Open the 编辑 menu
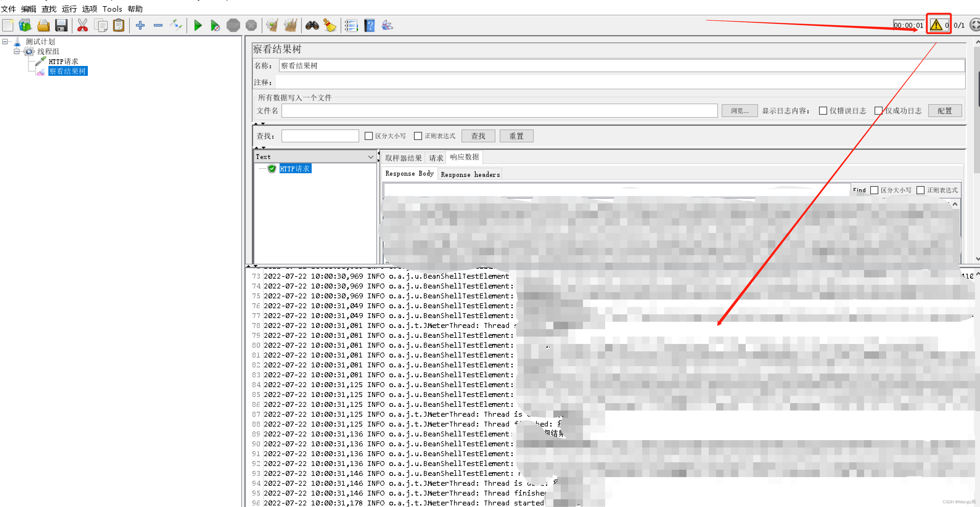980x507 pixels. [x=29, y=9]
